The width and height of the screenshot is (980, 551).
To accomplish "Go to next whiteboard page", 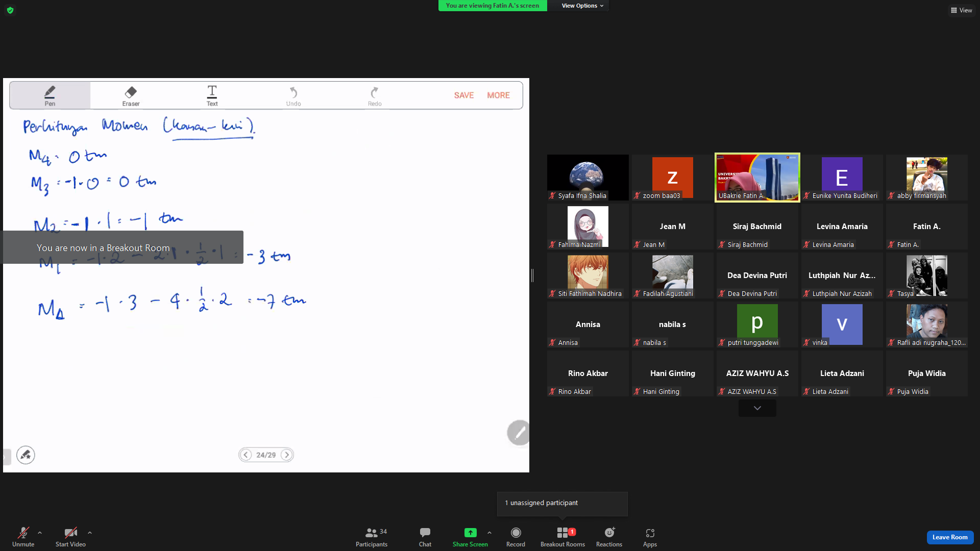I will click(x=287, y=455).
